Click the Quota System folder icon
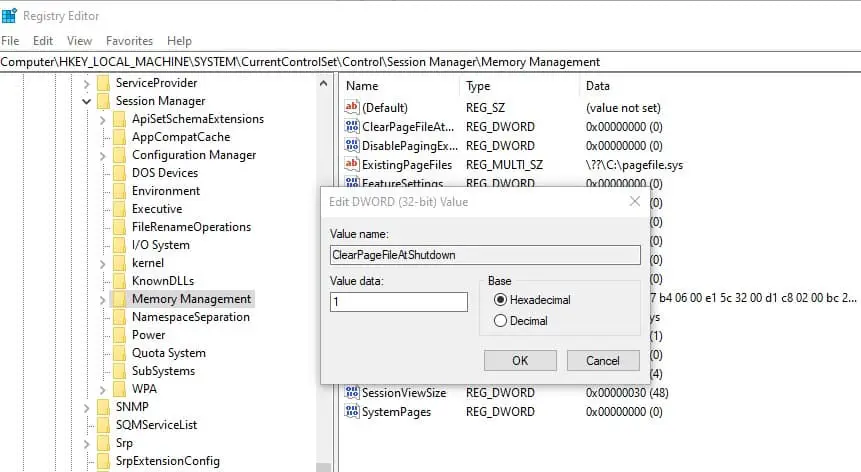Screen dimensions: 861x472 [x=119, y=353]
